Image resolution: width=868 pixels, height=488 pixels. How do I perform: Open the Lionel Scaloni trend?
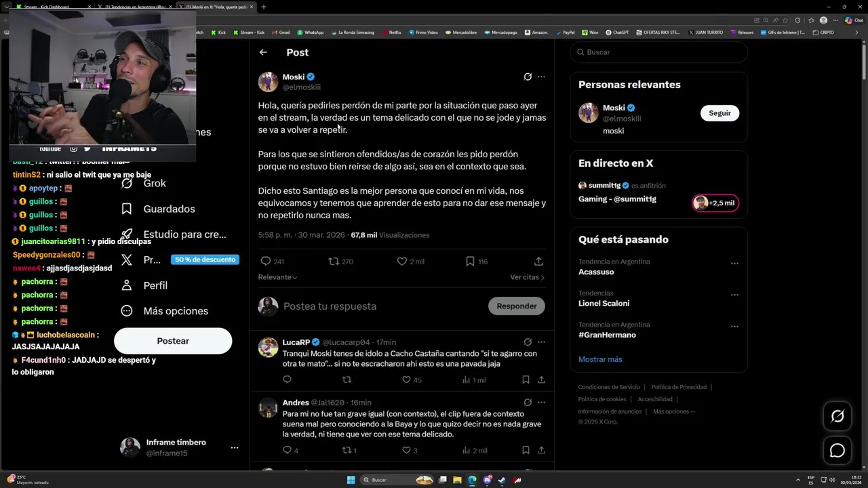pos(604,304)
